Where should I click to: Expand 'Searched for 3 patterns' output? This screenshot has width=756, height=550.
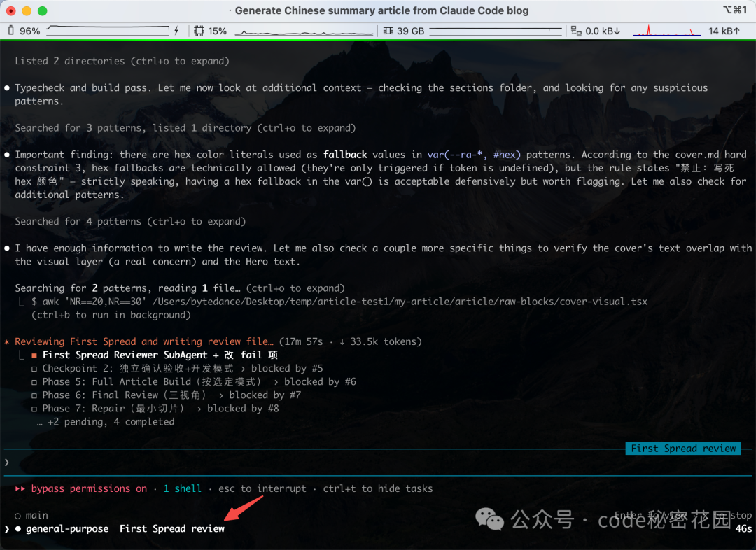(185, 128)
